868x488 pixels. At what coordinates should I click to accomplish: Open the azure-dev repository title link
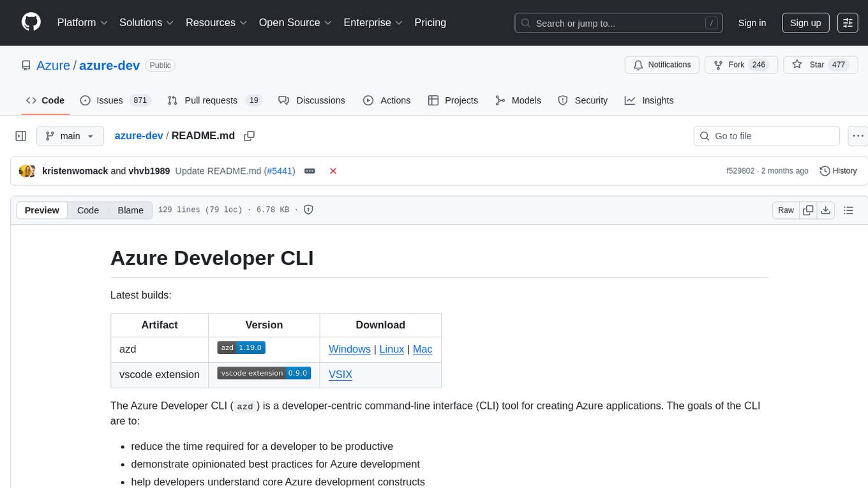coord(109,65)
